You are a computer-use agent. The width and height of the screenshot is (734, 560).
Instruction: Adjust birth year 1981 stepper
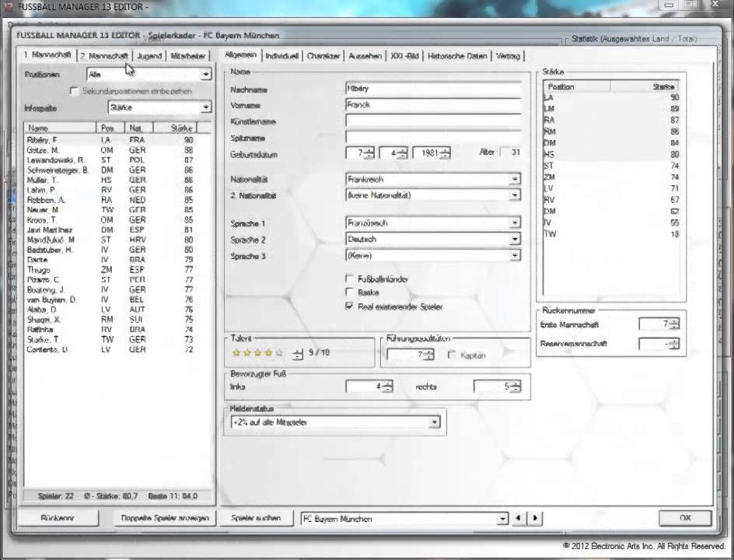[446, 152]
